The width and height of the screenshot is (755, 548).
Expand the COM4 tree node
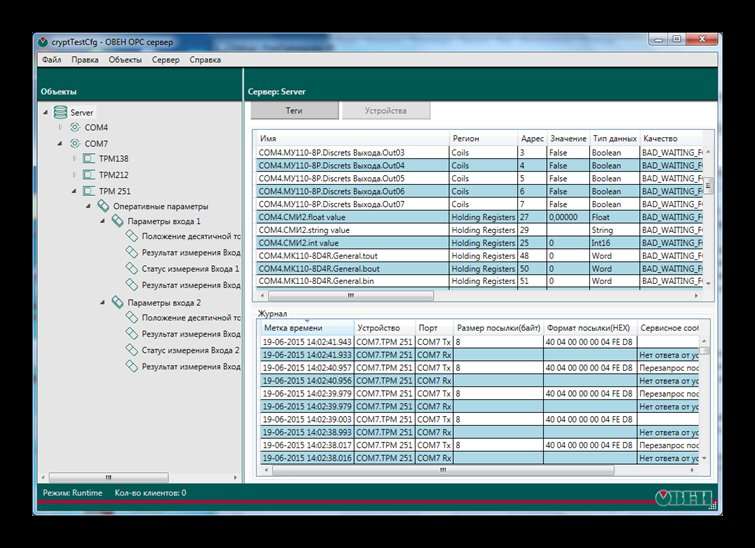[60, 128]
